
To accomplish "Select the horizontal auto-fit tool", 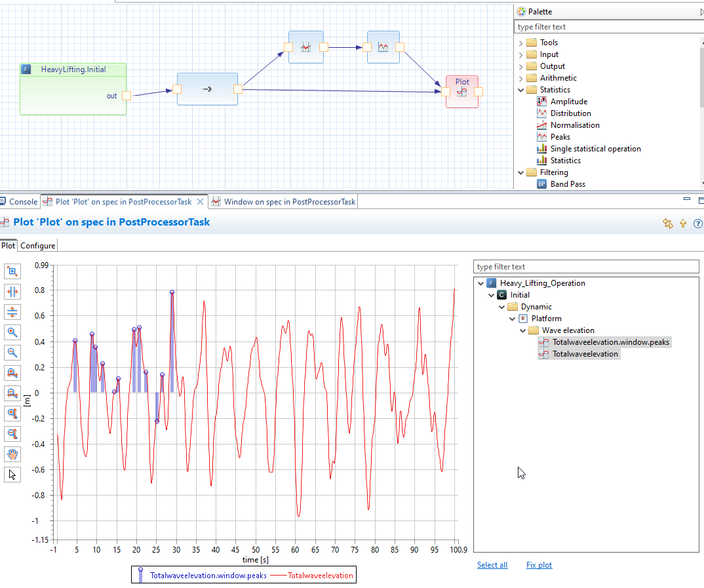I will pyautogui.click(x=12, y=292).
